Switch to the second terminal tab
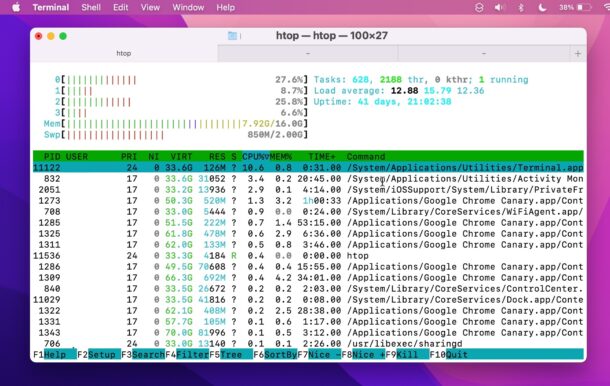The height and width of the screenshot is (386, 610). (308, 53)
